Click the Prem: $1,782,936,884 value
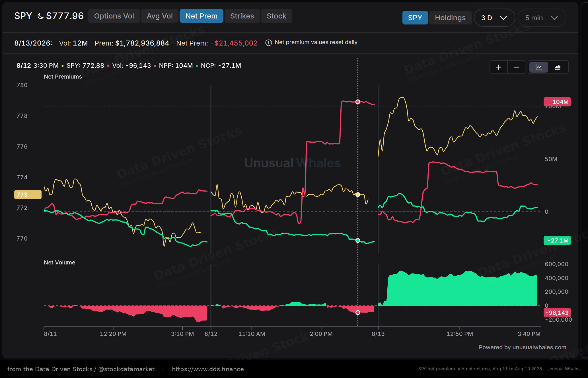Viewport: 588px width, 378px height. tap(132, 43)
